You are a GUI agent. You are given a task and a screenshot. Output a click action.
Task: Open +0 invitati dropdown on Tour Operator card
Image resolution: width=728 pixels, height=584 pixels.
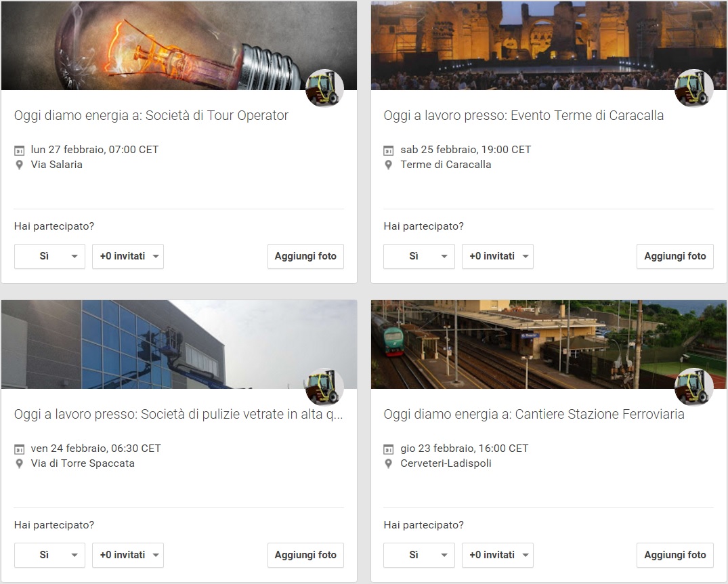128,257
